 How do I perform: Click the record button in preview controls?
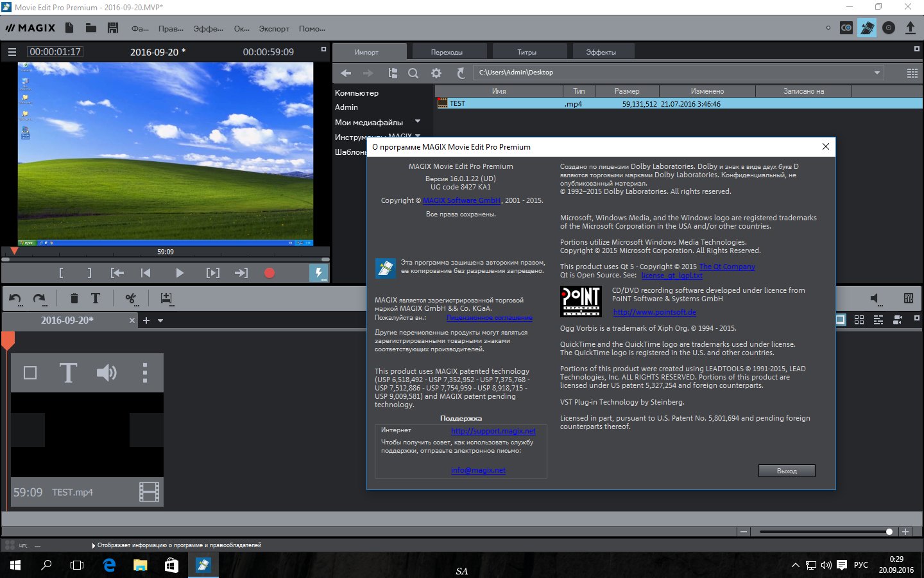(269, 273)
